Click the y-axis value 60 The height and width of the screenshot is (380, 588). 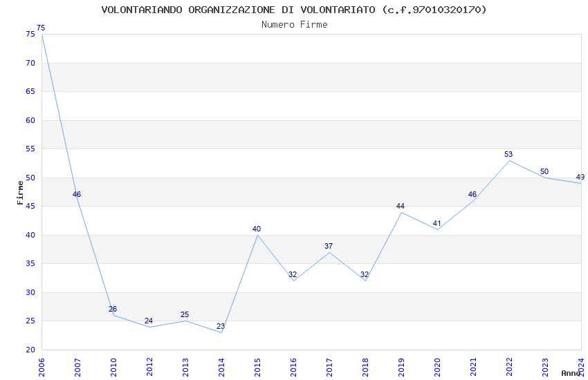[x=30, y=120]
